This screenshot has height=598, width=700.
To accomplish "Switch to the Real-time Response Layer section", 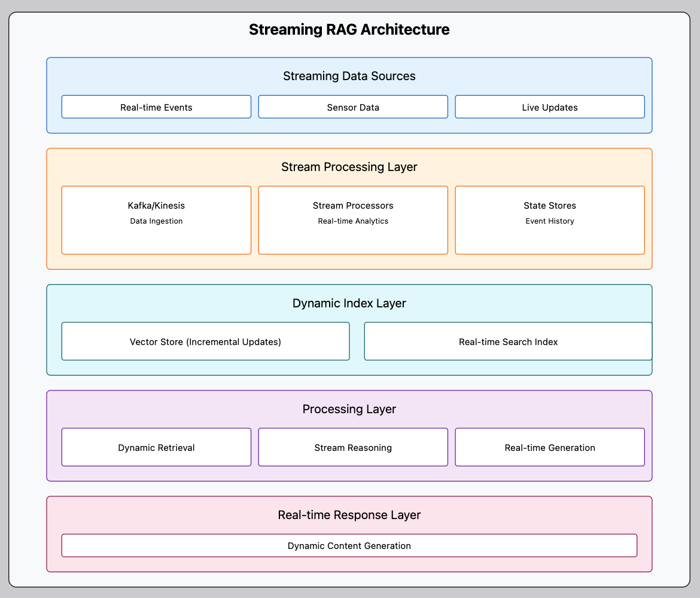I will (349, 515).
